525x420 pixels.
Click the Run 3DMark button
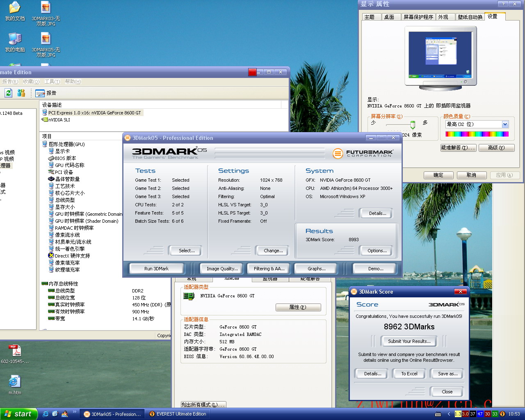coord(156,269)
